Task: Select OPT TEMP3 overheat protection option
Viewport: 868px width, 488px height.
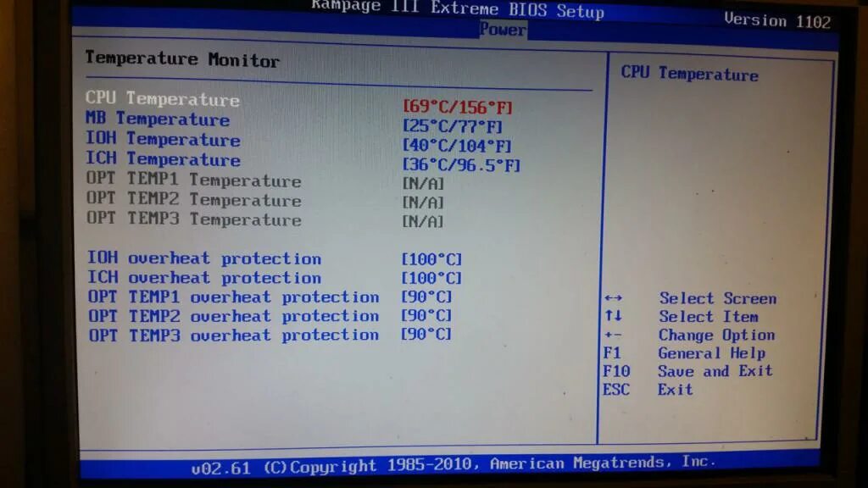Action: coord(234,335)
